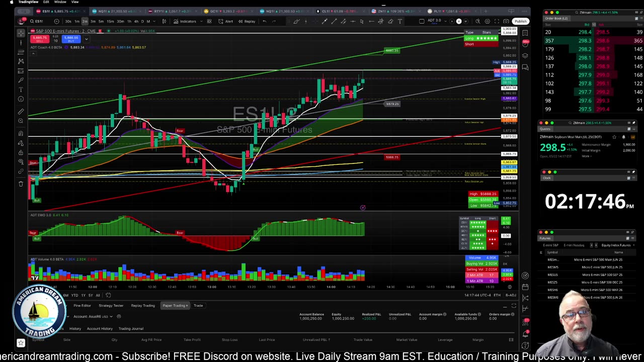Redo last chart action

point(274,21)
